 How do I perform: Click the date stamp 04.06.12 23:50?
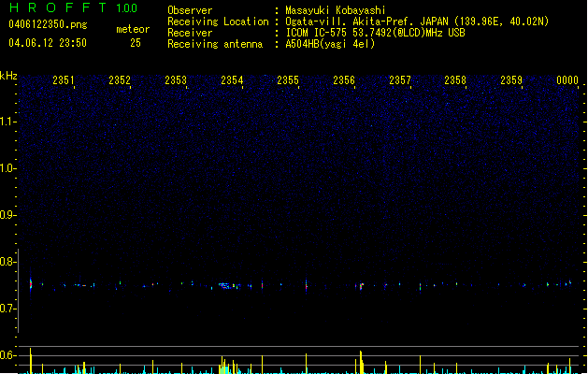(x=48, y=43)
